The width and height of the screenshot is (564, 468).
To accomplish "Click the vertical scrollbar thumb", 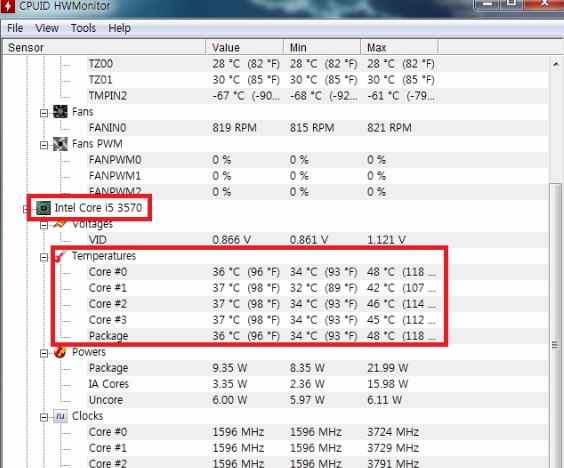I will (x=556, y=326).
